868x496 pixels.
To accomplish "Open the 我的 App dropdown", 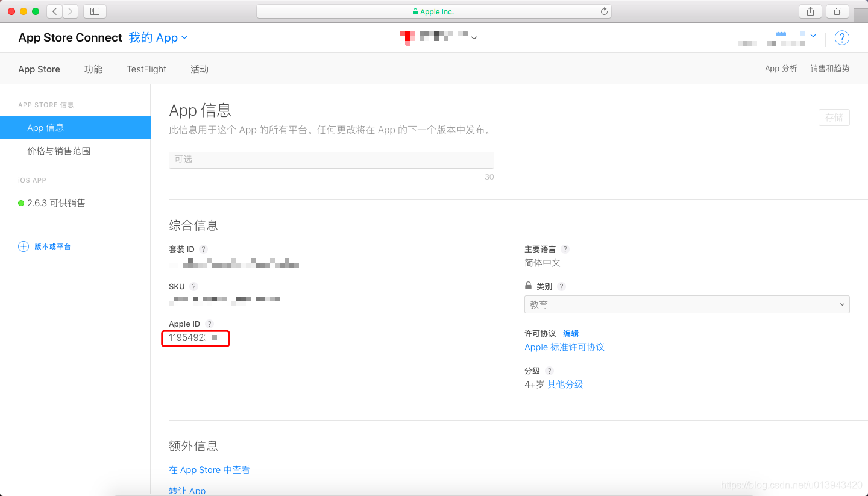I will coord(158,37).
